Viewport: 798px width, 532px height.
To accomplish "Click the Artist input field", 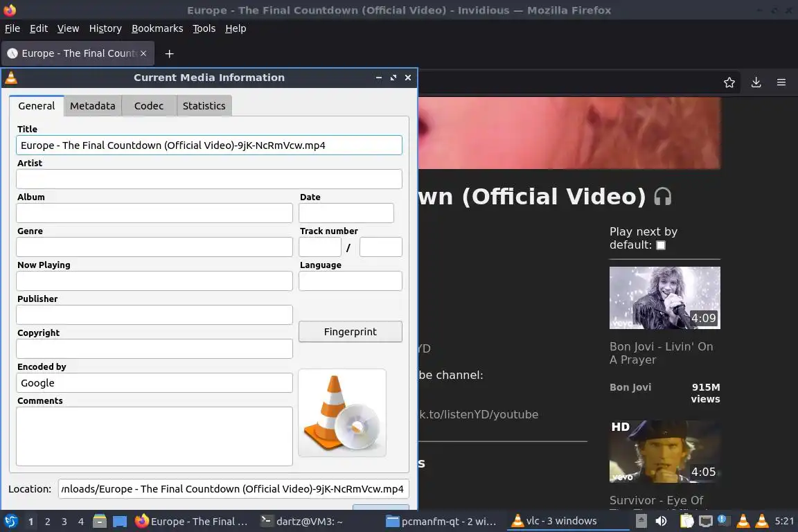I will 209,179.
